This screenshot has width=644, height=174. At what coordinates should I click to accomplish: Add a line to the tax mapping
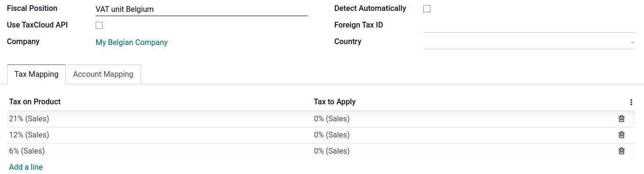click(26, 167)
